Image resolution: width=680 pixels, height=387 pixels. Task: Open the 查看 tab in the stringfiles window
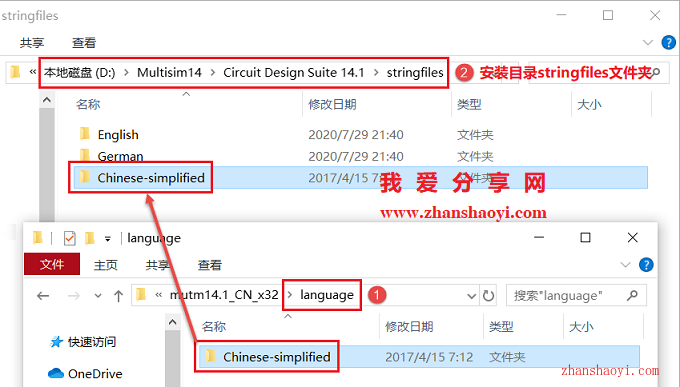pyautogui.click(x=84, y=43)
